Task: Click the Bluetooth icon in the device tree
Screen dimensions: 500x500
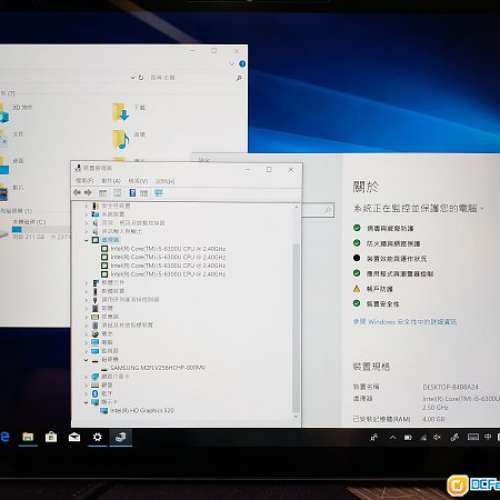Action: click(x=95, y=394)
